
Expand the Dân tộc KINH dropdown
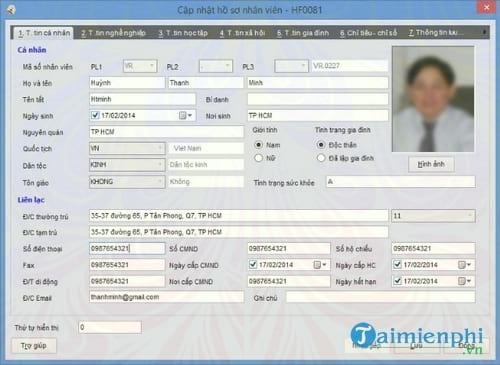coord(127,165)
